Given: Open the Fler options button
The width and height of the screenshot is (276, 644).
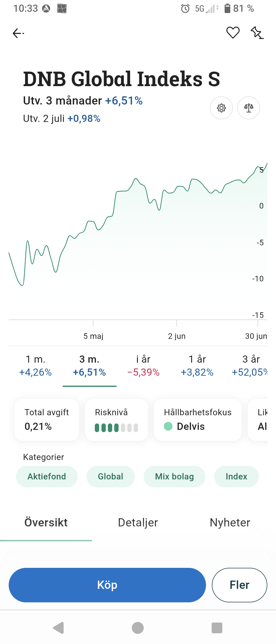Looking at the screenshot, I should coord(239,585).
